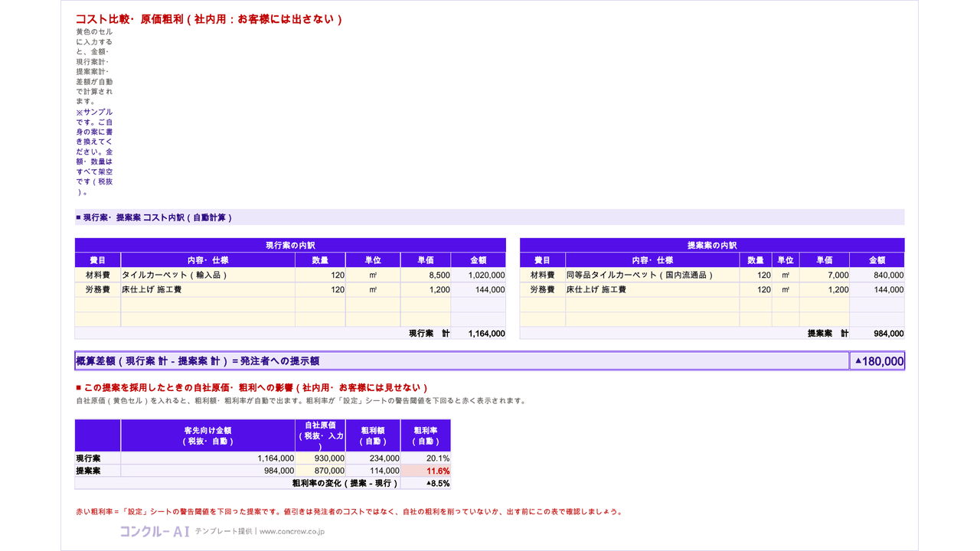Screen dimensions: 980x551
Task: Click red-highlighted margin rate 11.6%
Action: coord(426,471)
